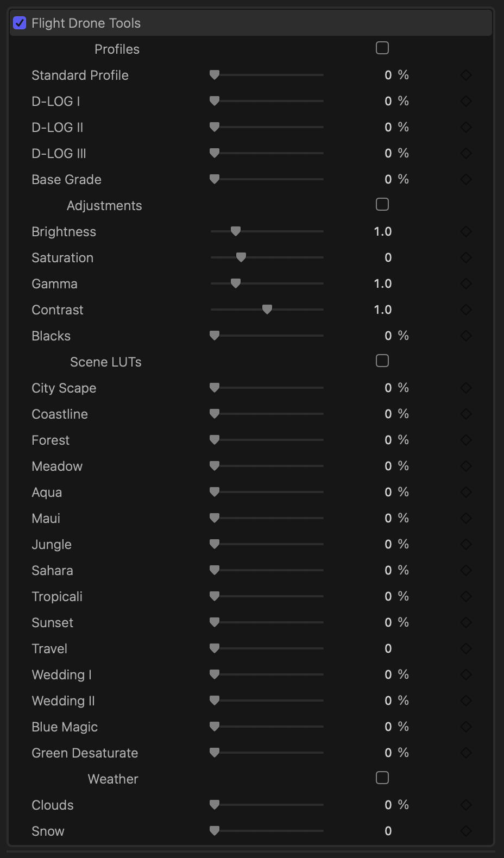
Task: Tick the Scene LUTs checkbox
Action: point(382,361)
